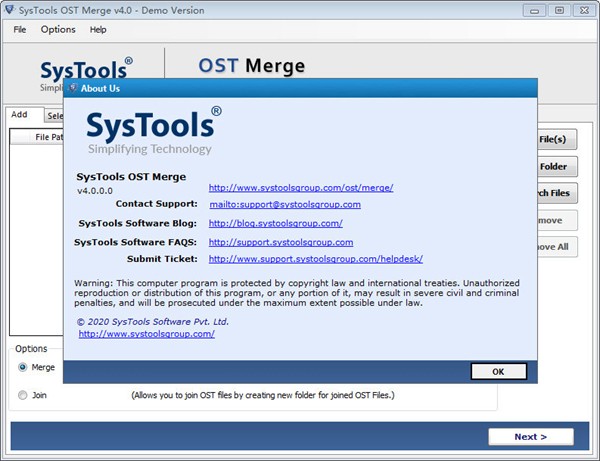The image size is (600, 461).
Task: Open the Options menu
Action: tap(58, 30)
